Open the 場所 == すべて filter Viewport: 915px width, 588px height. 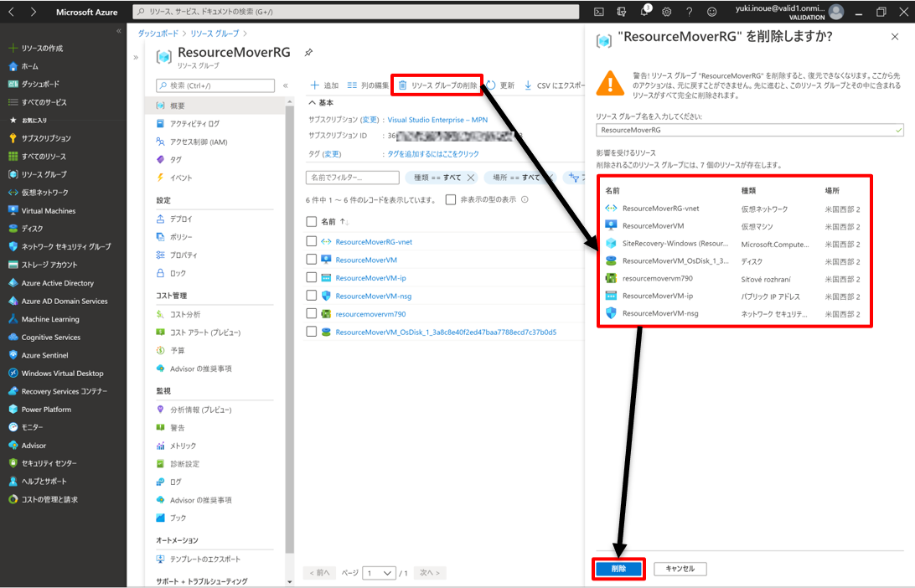[520, 178]
